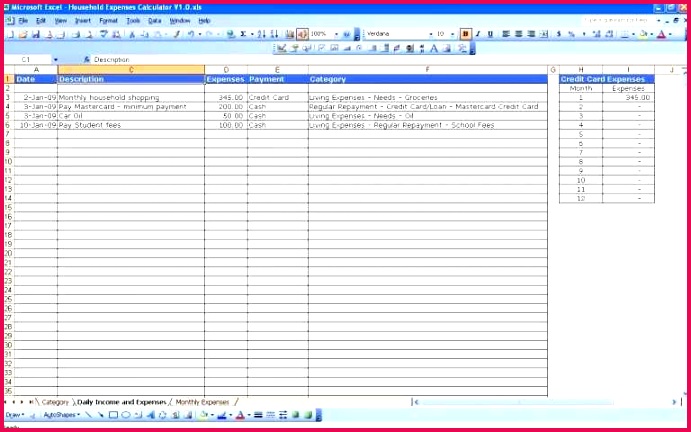The image size is (691, 432).
Task: Open the borders style dropdown arrow
Action: pyautogui.click(x=633, y=34)
